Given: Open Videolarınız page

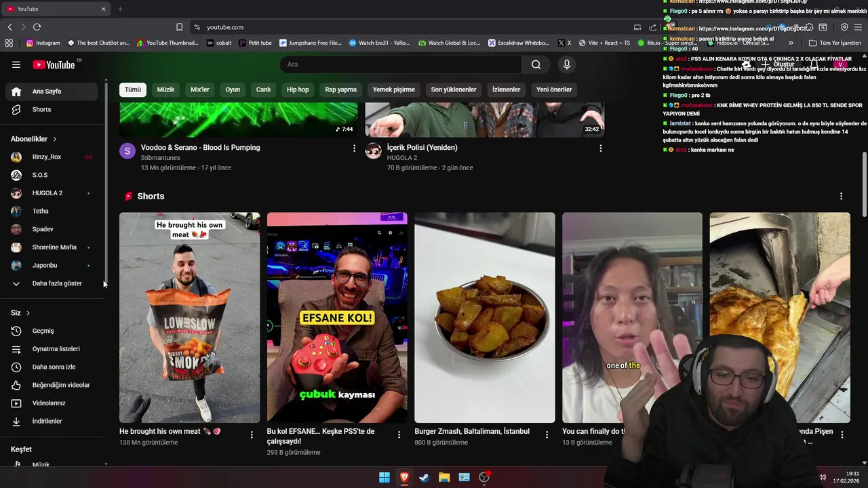Looking at the screenshot, I should [x=52, y=403].
